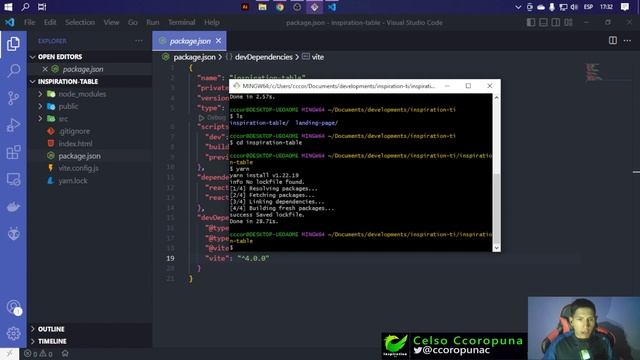Screen dimensions: 640x360
Task: Select the package.json editor tab
Action: [x=189, y=41]
